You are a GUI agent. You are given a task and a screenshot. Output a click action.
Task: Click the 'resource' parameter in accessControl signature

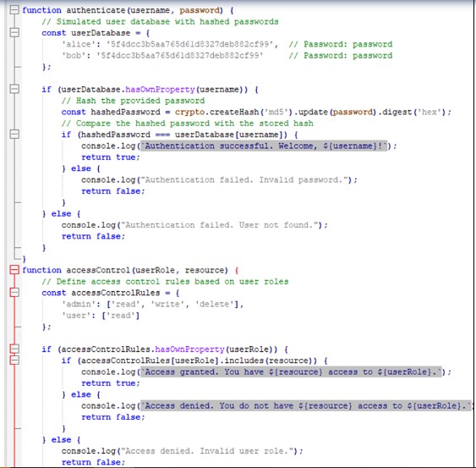coord(205,270)
